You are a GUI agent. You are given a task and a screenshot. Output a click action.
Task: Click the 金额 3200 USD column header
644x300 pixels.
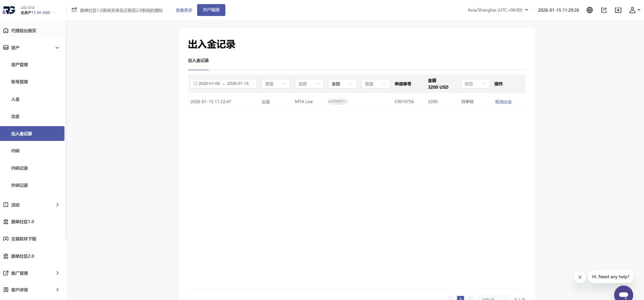438,83
